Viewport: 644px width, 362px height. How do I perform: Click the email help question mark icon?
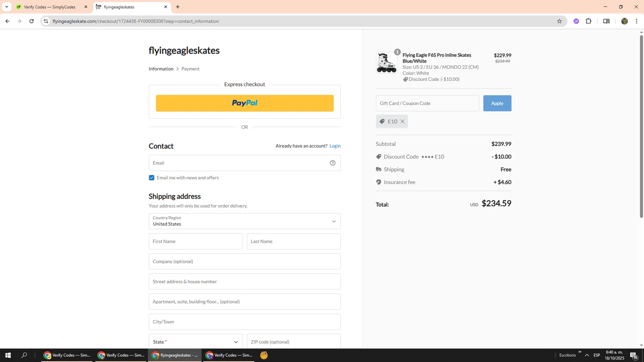click(x=332, y=163)
